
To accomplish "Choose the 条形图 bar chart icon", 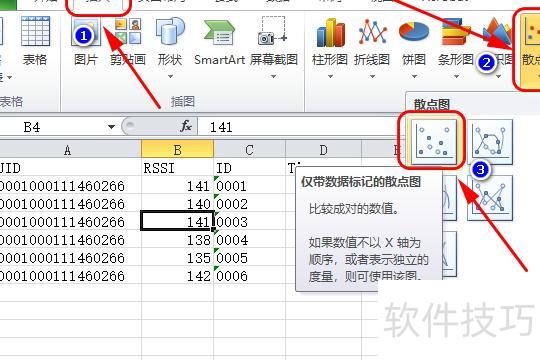I will [456, 32].
